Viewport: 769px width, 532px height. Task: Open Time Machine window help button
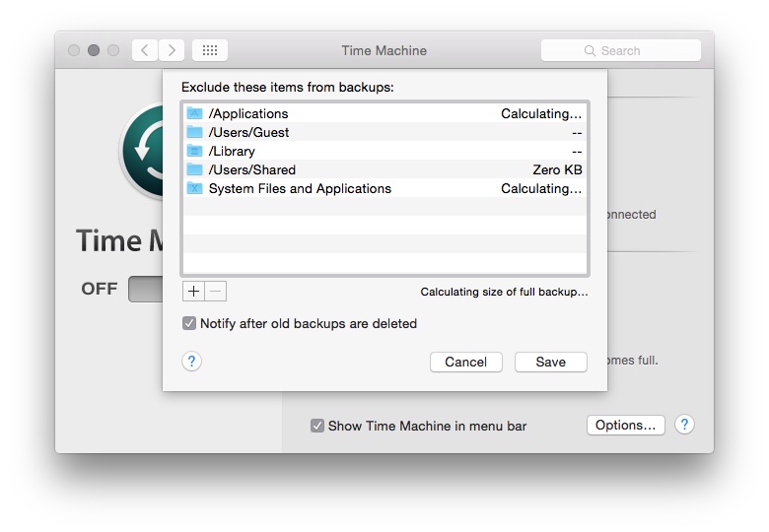[684, 425]
